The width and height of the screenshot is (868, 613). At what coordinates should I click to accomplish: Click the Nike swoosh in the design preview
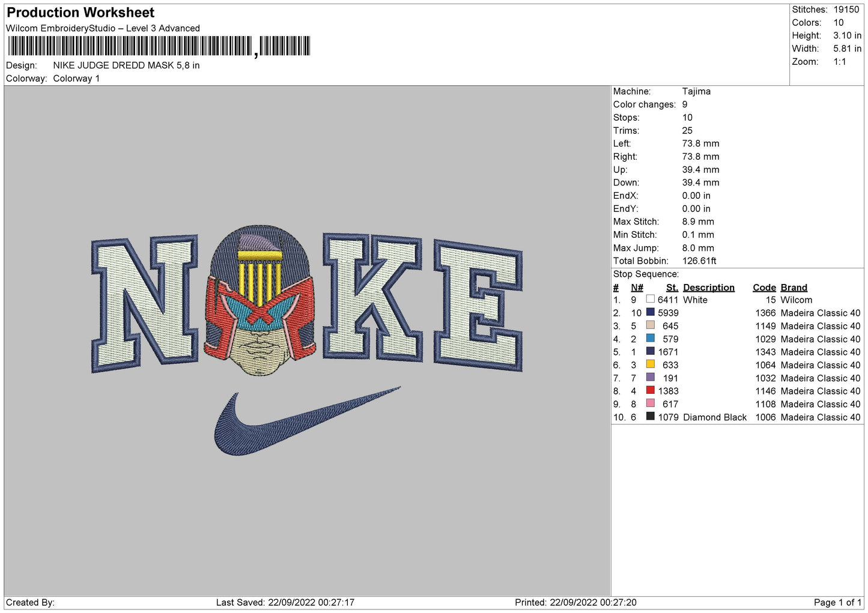pos(306,421)
